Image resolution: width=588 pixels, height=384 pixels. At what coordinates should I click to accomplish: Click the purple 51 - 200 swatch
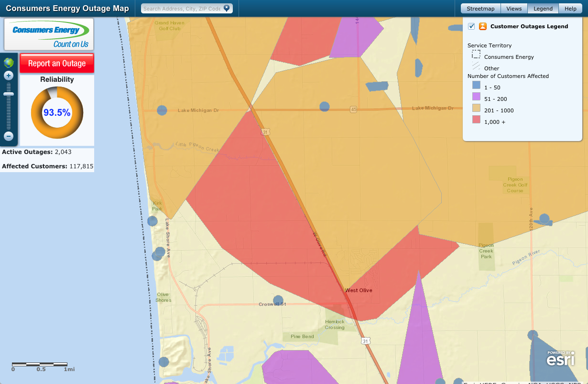click(x=476, y=97)
